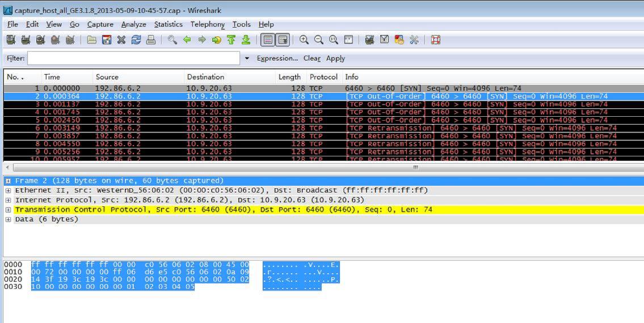Expand the Frame 2 tree node
The width and height of the screenshot is (644, 323).
pyautogui.click(x=9, y=181)
